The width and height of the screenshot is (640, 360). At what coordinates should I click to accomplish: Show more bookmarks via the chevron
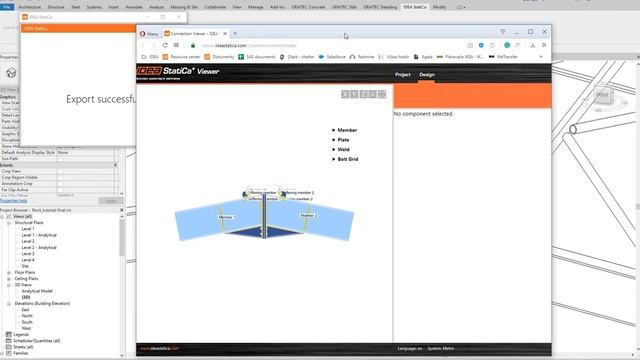coord(541,57)
